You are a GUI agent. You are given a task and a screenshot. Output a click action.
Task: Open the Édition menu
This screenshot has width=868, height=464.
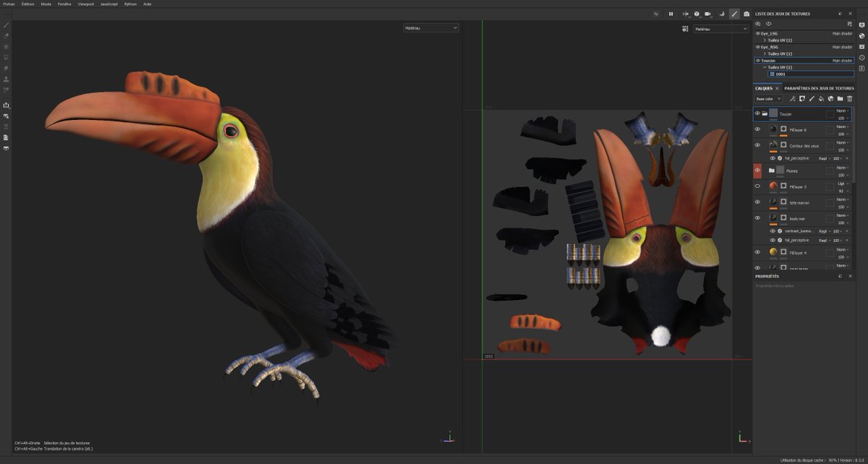click(27, 4)
